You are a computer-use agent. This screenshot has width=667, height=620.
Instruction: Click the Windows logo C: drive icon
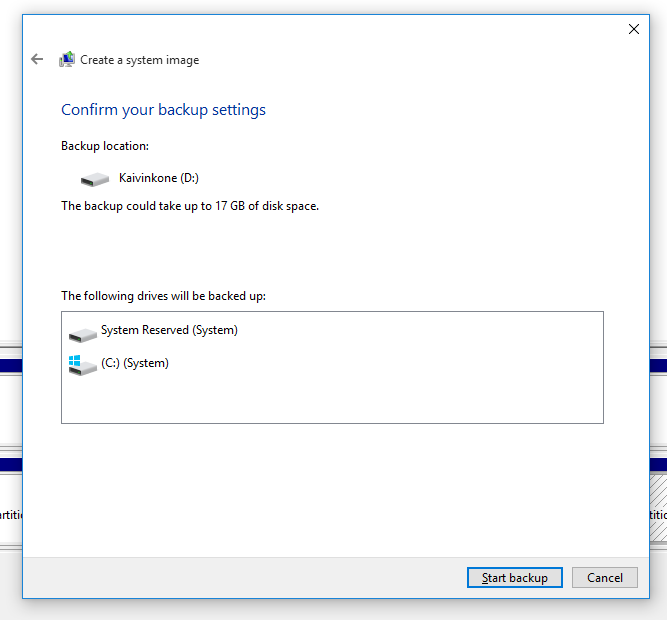[81, 365]
